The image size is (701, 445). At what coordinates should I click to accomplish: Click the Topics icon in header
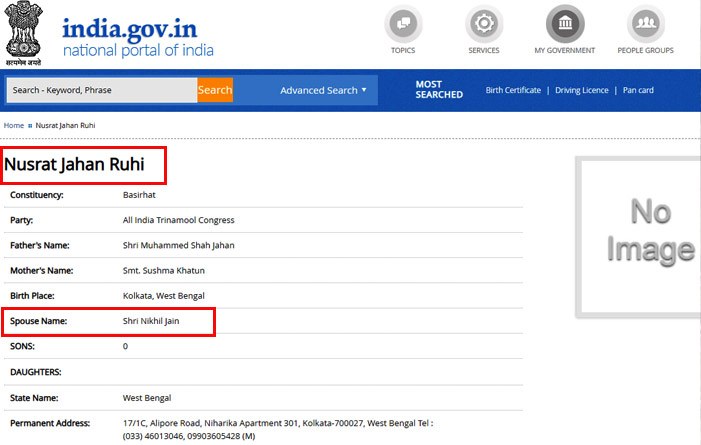pos(403,24)
